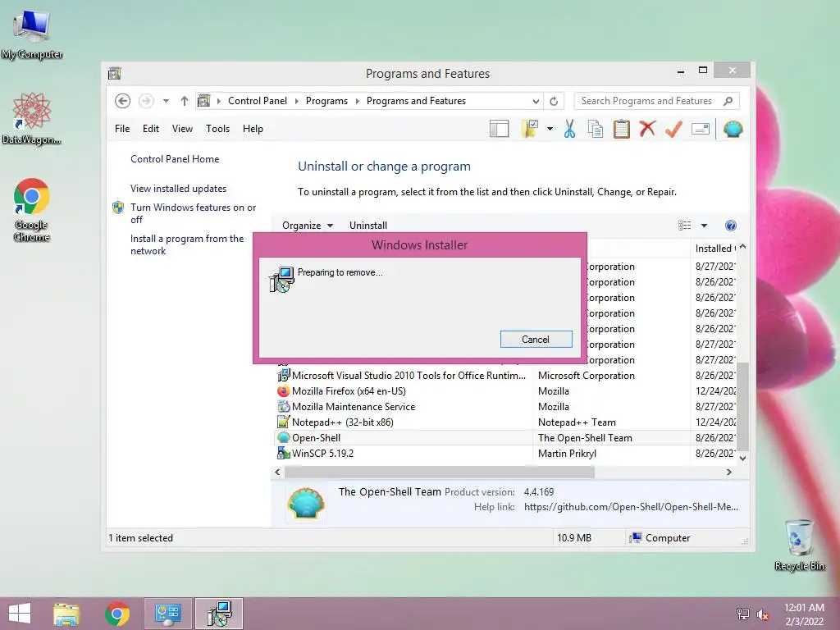Viewport: 840px width, 630px height.
Task: Click the email/rename toolbar icon
Action: [701, 129]
